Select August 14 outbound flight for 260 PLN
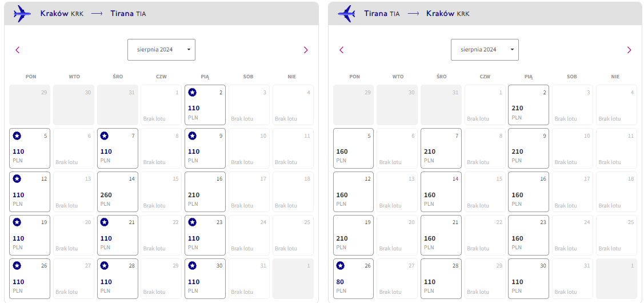 pyautogui.click(x=118, y=192)
